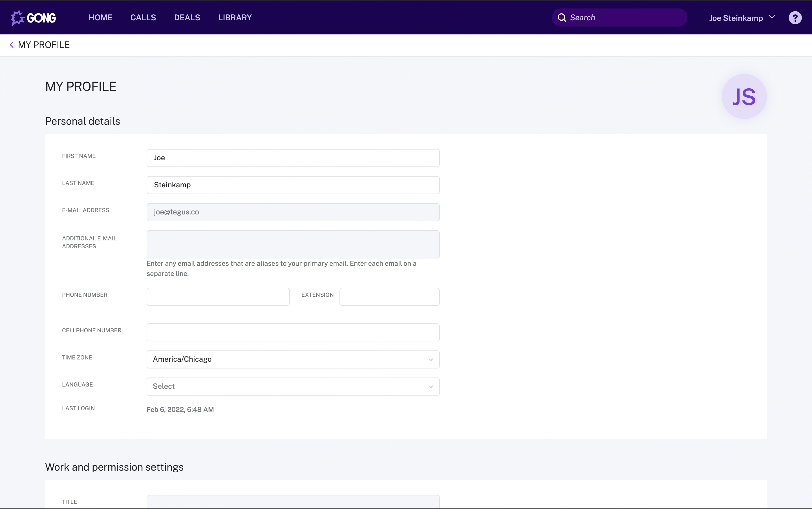The height and width of the screenshot is (509, 812).
Task: Select the Cellphone Number field
Action: (x=293, y=332)
